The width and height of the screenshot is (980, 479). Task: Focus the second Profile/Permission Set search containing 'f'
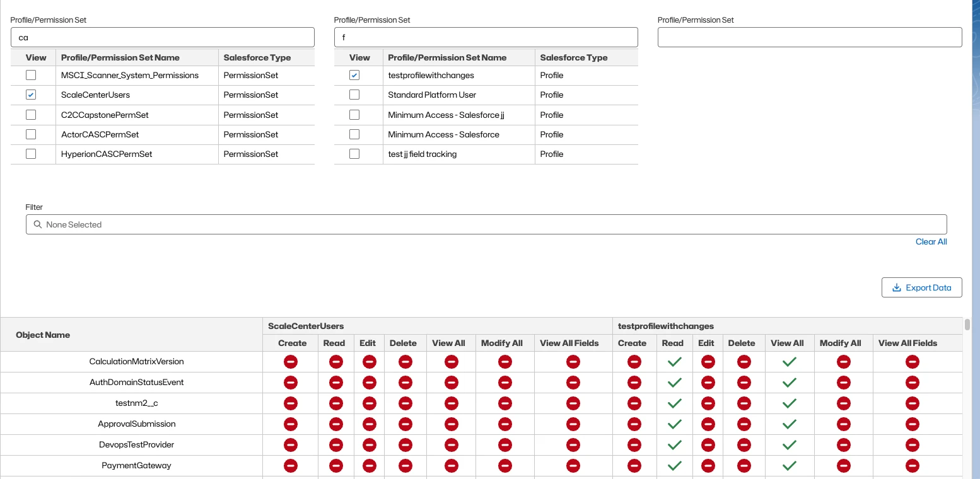(x=486, y=37)
